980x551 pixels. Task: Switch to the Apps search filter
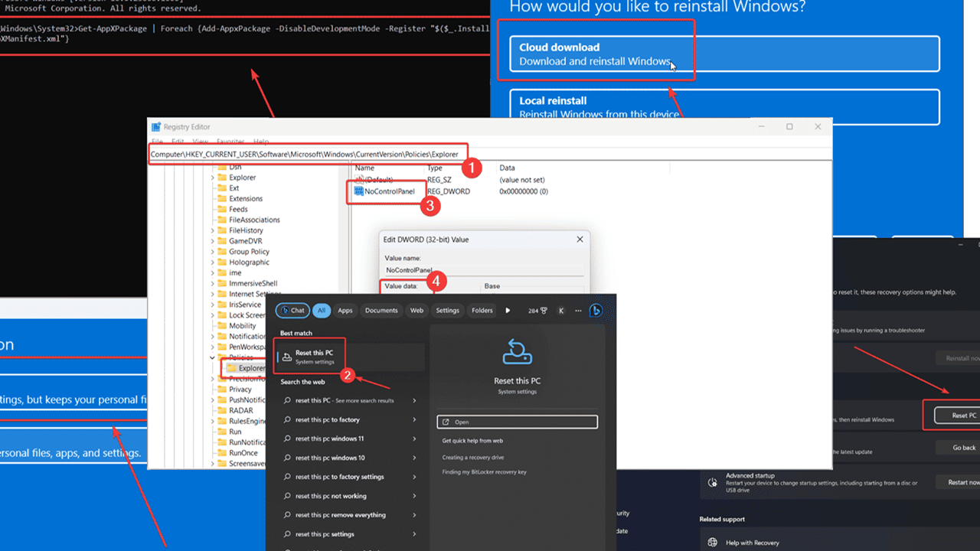coord(345,311)
